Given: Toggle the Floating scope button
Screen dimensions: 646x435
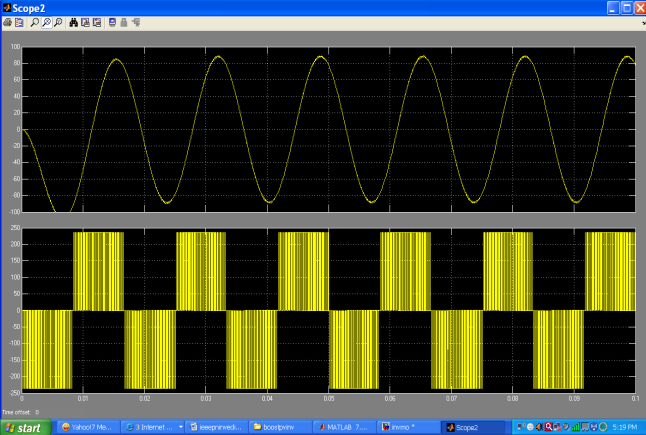Looking at the screenshot, I should (x=112, y=21).
